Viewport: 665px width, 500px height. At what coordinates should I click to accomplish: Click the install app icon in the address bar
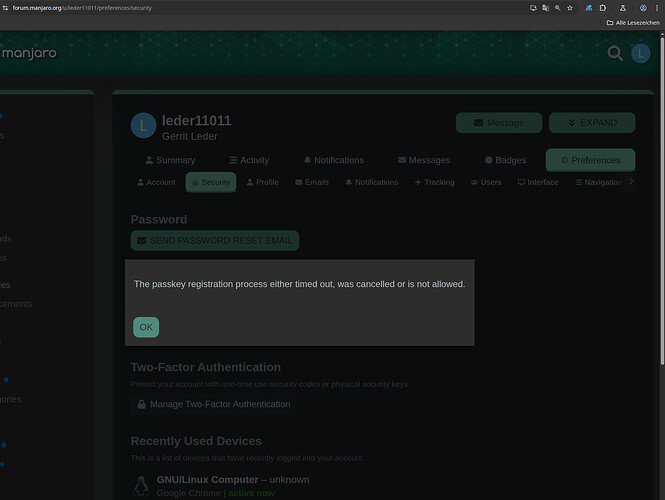[533, 8]
